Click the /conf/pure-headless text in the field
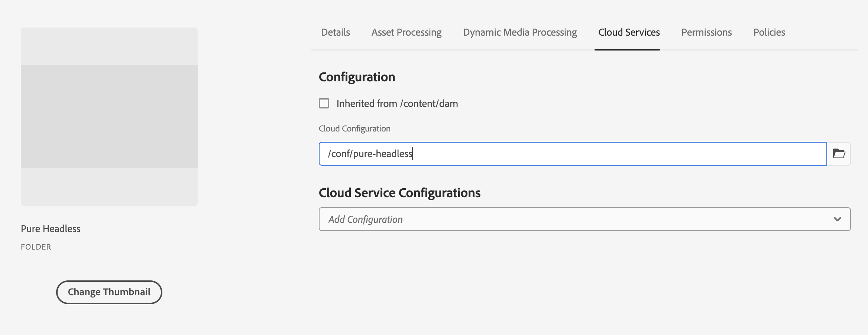868x335 pixels. [x=370, y=154]
